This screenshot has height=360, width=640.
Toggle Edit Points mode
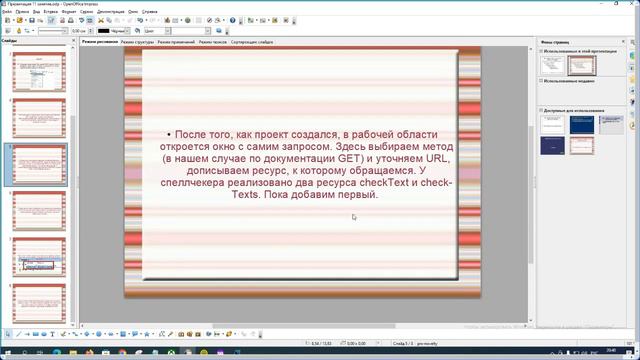(x=162, y=334)
